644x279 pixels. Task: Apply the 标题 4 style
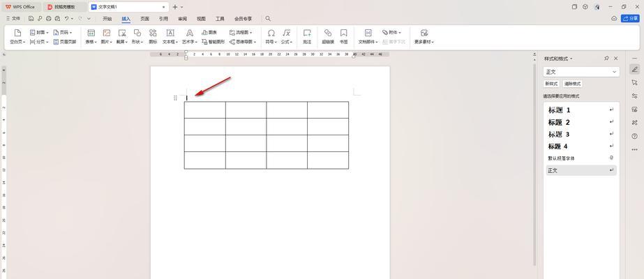(581, 146)
